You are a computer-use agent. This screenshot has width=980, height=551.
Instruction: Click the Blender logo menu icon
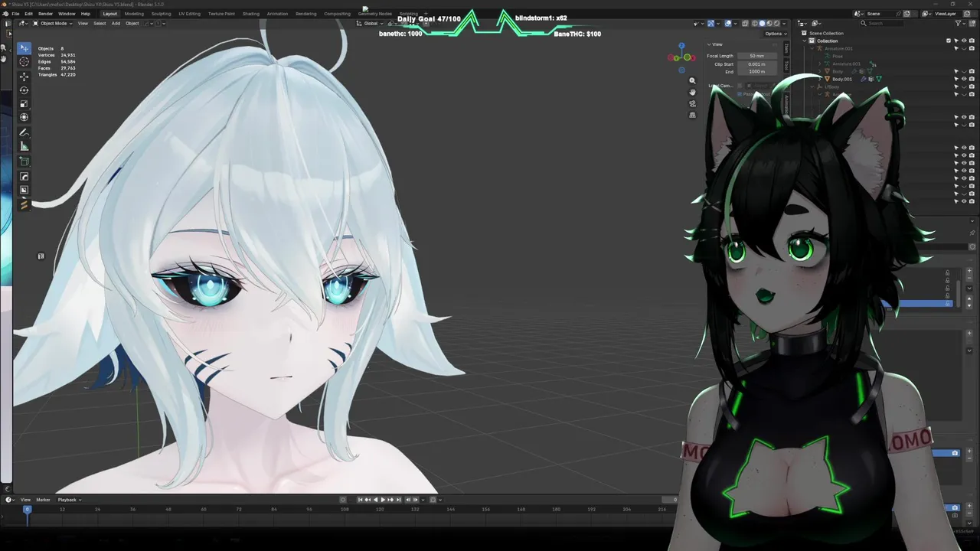(5, 14)
